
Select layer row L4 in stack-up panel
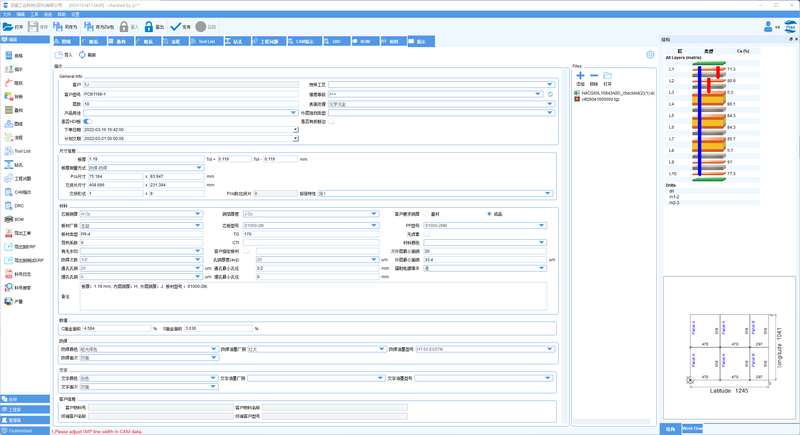(x=712, y=104)
